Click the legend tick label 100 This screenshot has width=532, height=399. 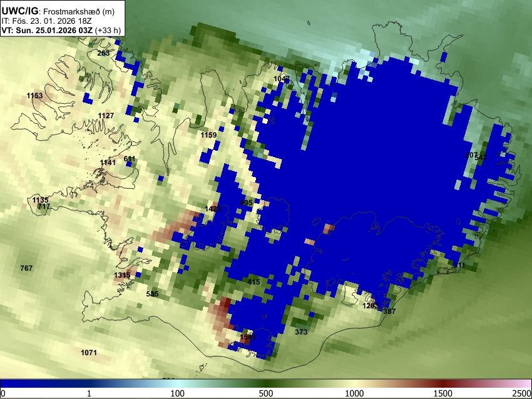[x=178, y=393]
